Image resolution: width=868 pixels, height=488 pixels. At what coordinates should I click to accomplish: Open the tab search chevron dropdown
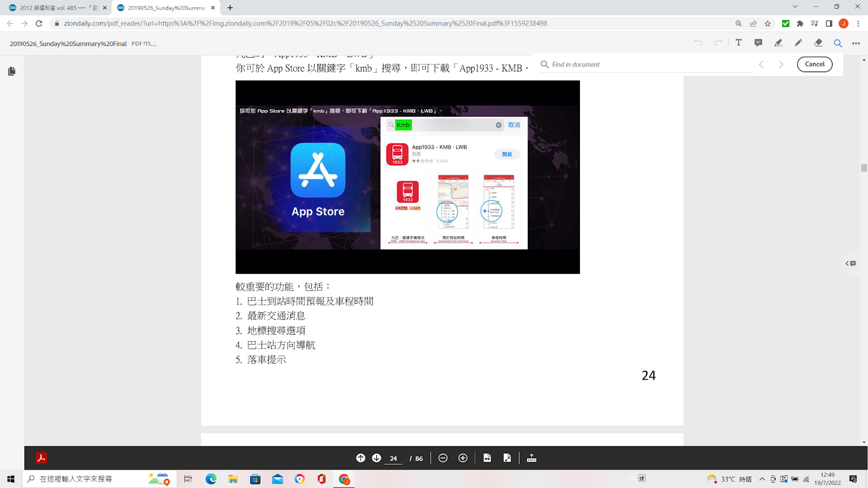pos(795,7)
